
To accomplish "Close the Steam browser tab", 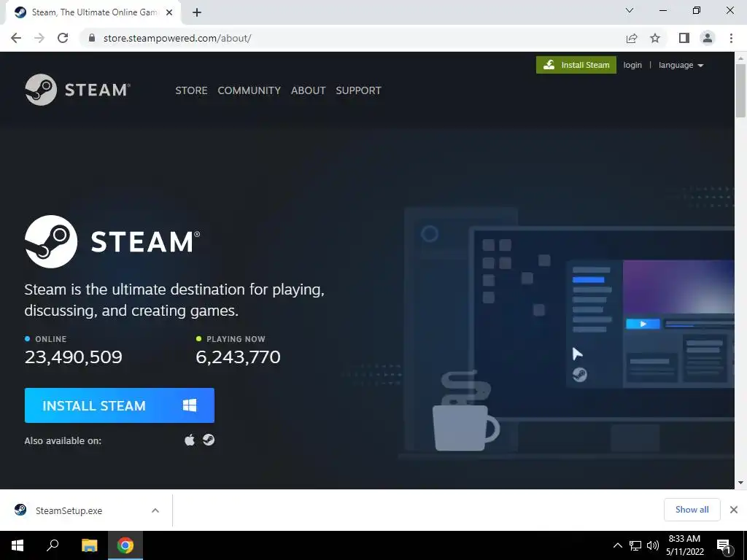I will click(169, 12).
